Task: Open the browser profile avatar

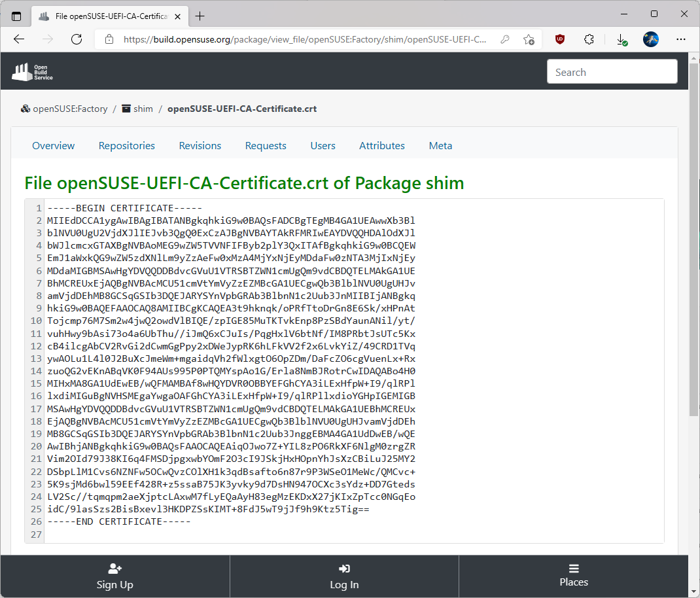Action: coord(650,39)
